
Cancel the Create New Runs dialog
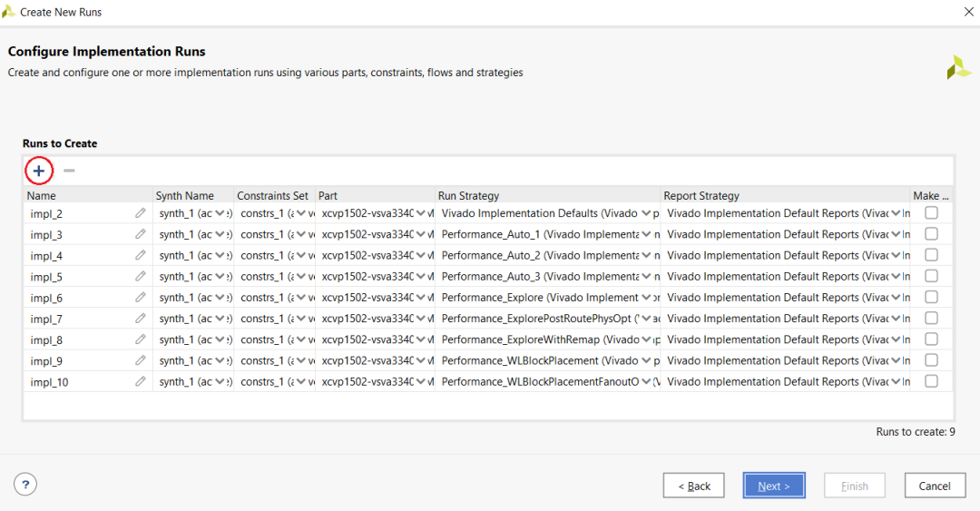[x=934, y=486]
